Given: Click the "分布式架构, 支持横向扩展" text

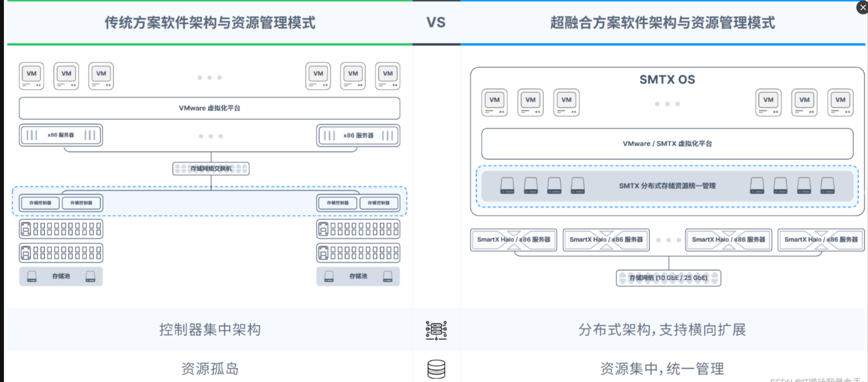Looking at the screenshot, I should [663, 330].
